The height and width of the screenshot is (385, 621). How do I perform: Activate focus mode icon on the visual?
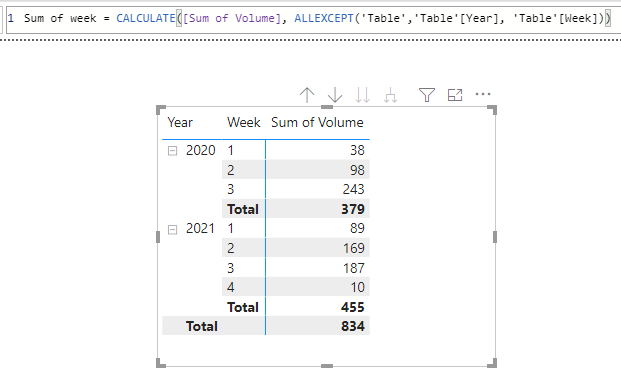point(455,95)
